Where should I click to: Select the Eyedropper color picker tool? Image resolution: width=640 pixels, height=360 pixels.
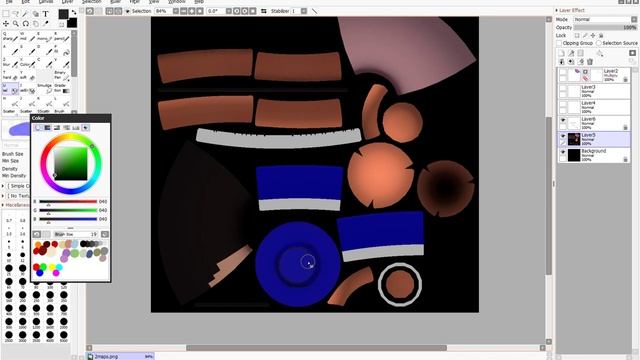coord(45,24)
